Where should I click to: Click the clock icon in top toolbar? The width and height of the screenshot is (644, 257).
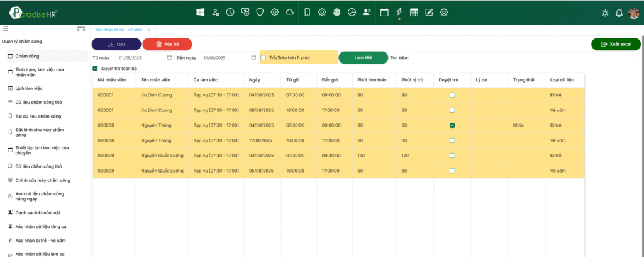point(230,13)
